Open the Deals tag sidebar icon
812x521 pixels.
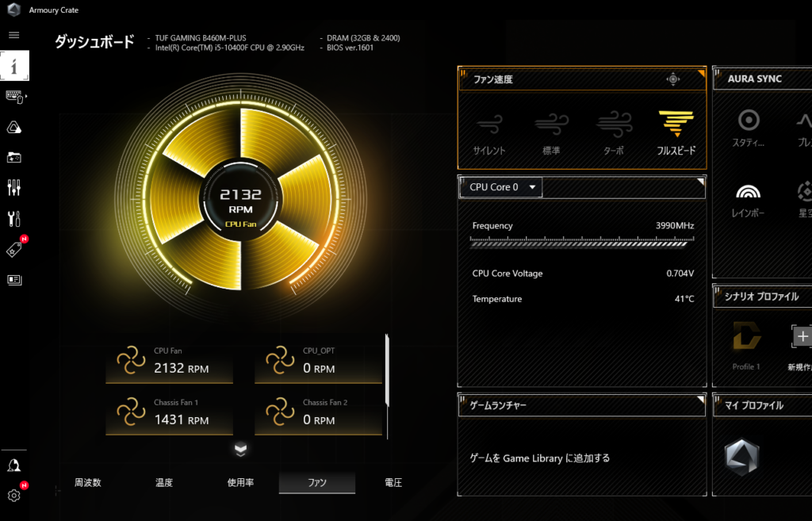[14, 250]
